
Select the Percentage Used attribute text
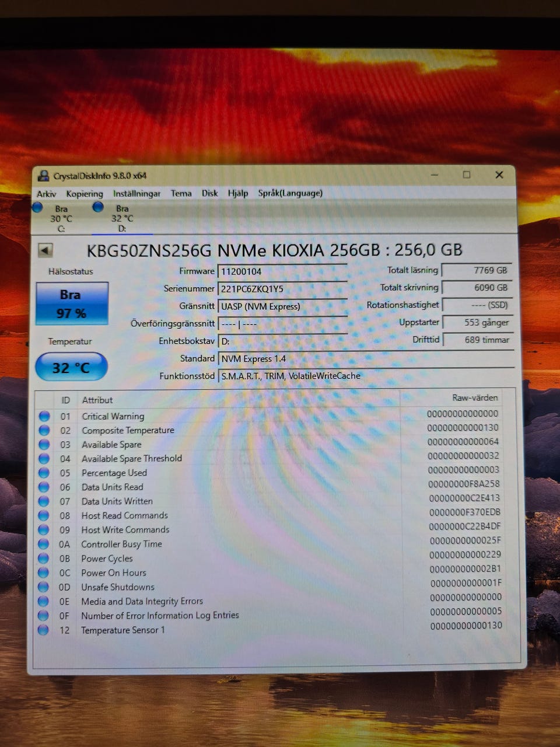point(114,473)
